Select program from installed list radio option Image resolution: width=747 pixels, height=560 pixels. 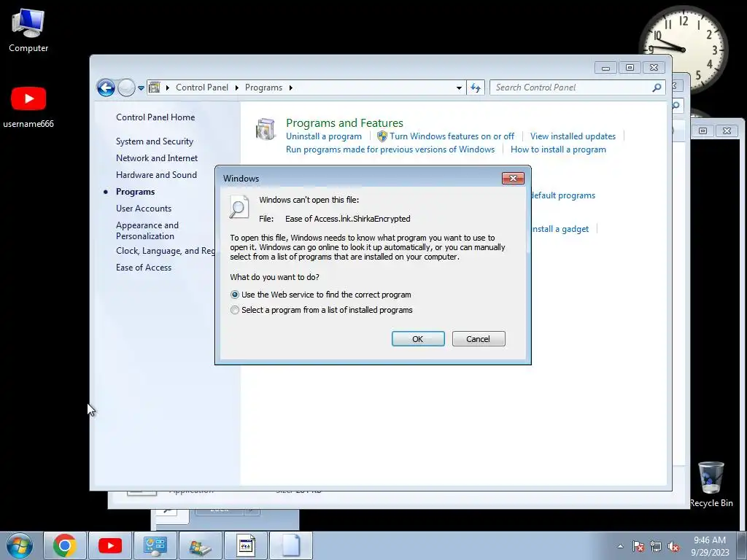tap(235, 310)
